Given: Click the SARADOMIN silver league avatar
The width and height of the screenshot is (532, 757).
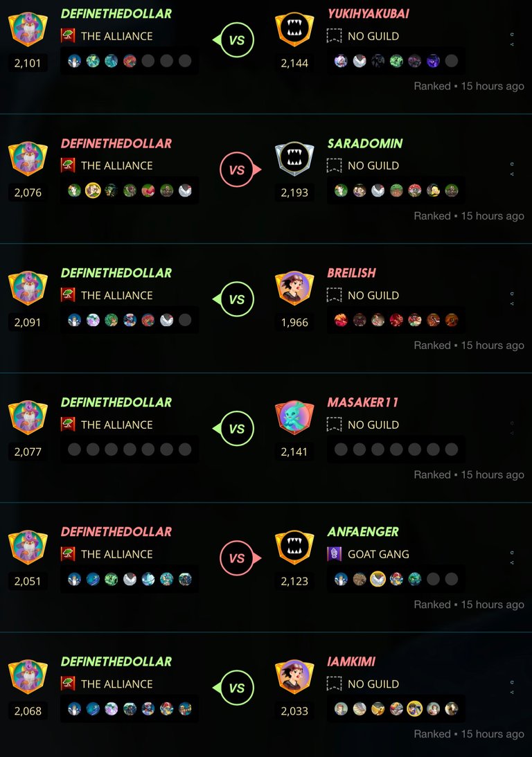Looking at the screenshot, I should click(294, 159).
